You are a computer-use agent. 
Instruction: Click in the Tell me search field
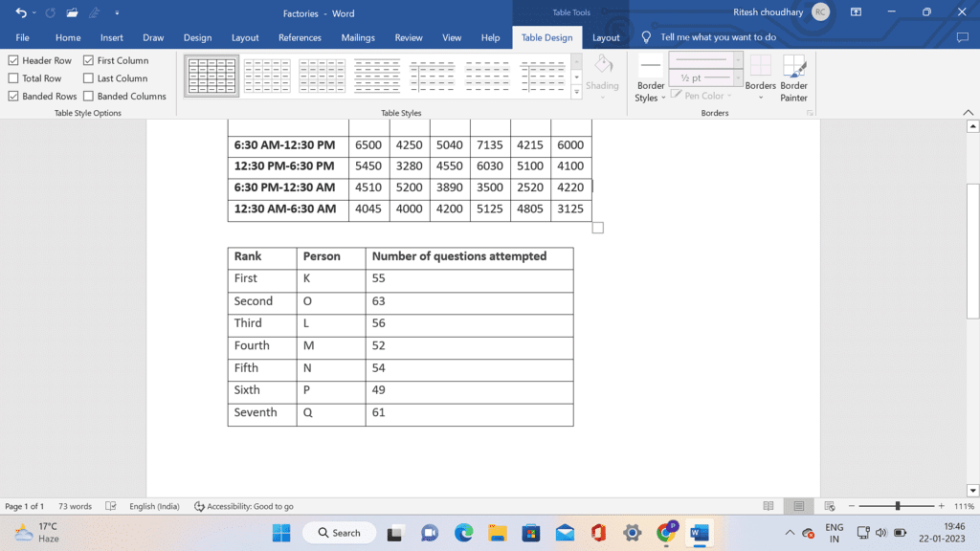click(718, 37)
